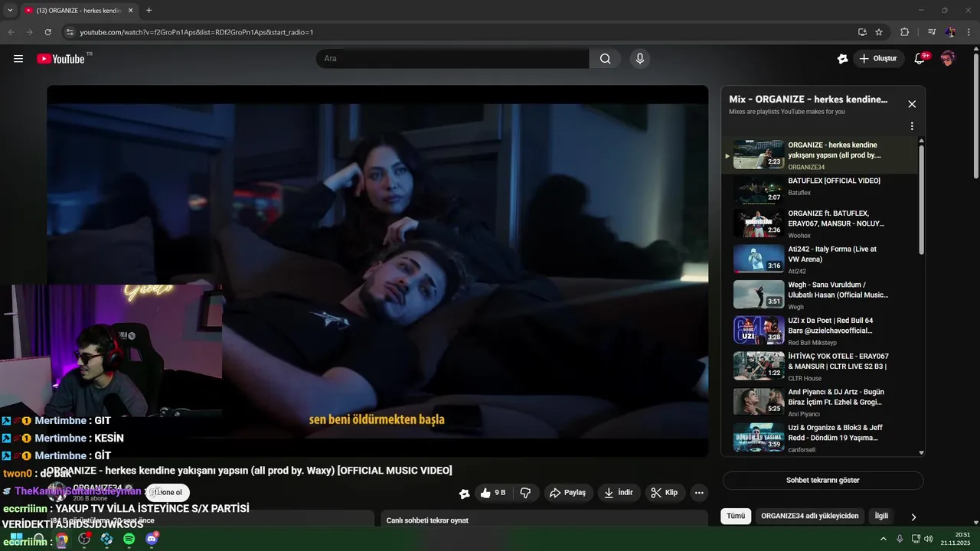Viewport: 980px width, 551px height.
Task: Like the video with 9 B thumbs up
Action: tap(493, 493)
